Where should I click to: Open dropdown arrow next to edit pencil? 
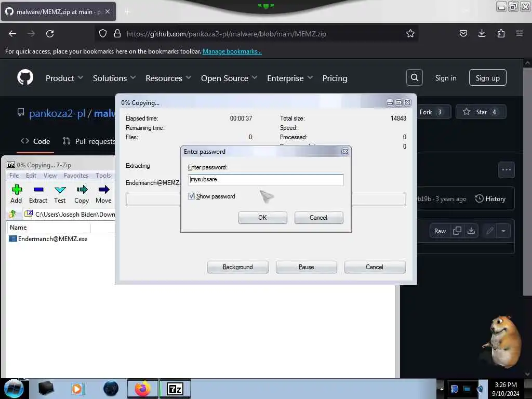(x=503, y=231)
